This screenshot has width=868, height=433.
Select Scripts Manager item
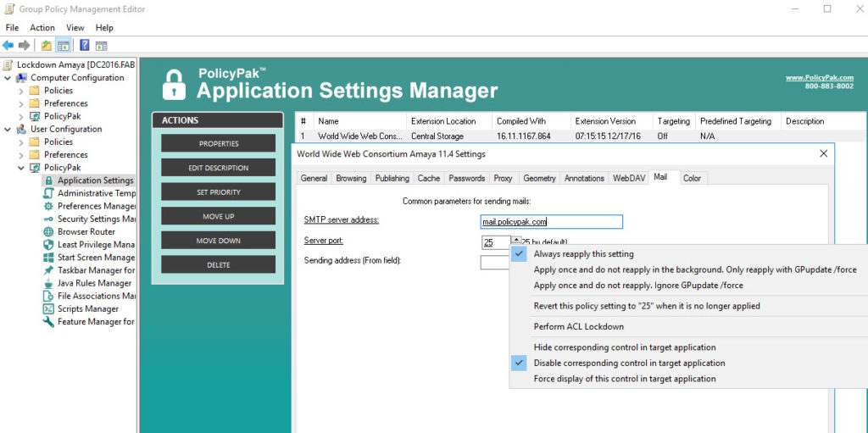click(x=81, y=309)
